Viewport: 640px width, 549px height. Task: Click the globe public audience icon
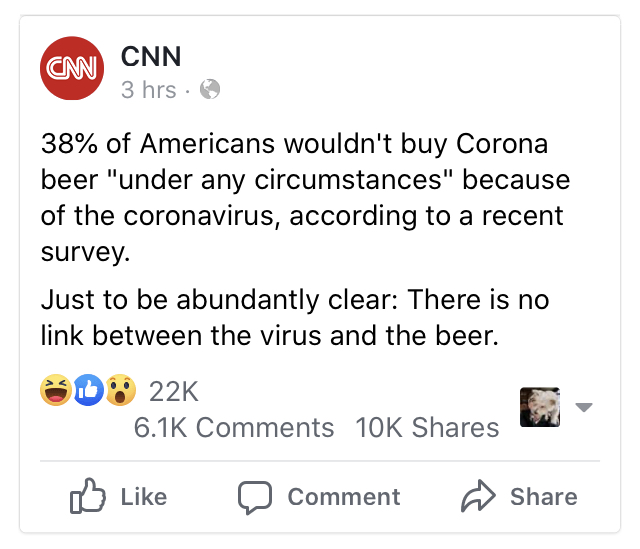pyautogui.click(x=210, y=90)
